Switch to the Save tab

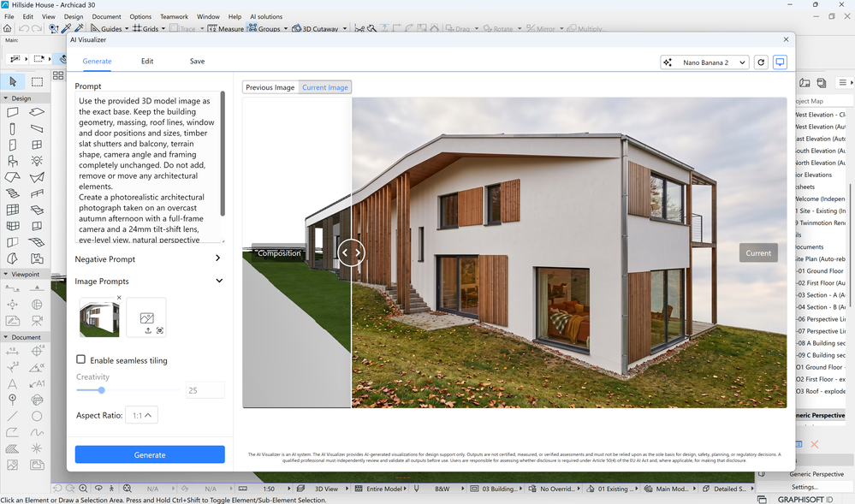(198, 61)
